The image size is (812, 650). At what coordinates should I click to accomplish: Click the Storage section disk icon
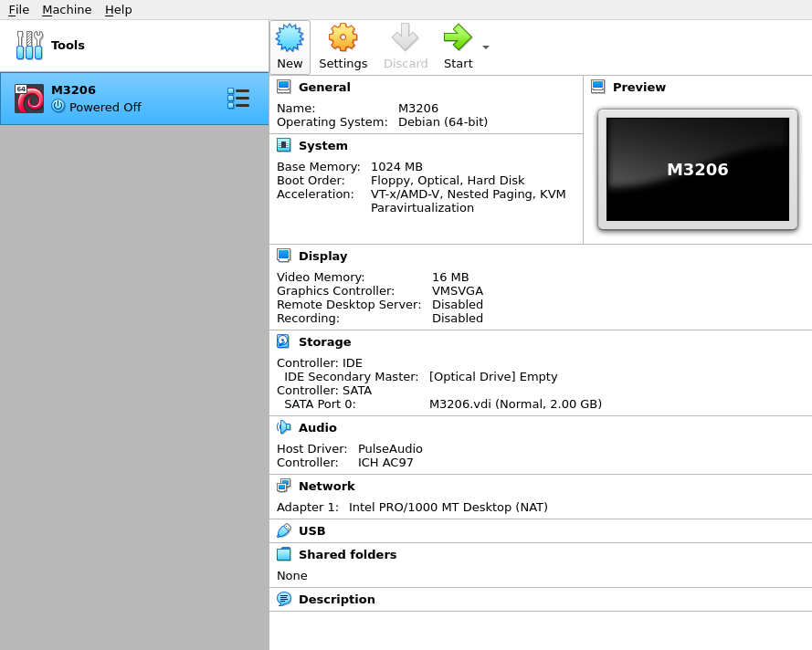click(283, 341)
